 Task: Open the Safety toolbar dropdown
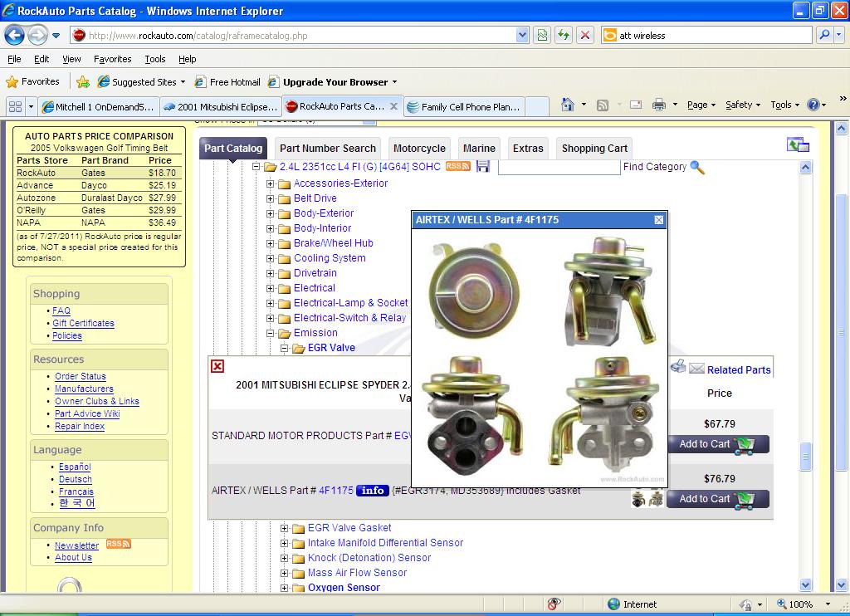[742, 105]
